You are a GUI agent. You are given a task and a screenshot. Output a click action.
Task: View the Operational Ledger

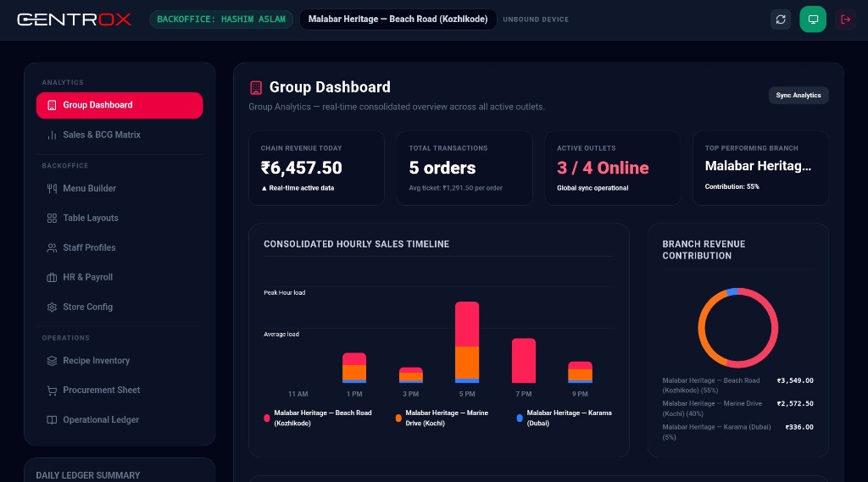click(x=120, y=420)
